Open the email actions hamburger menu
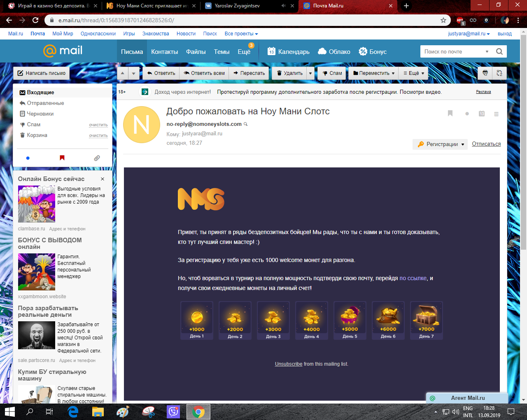Viewport: 527px width, 420px height. [x=496, y=114]
